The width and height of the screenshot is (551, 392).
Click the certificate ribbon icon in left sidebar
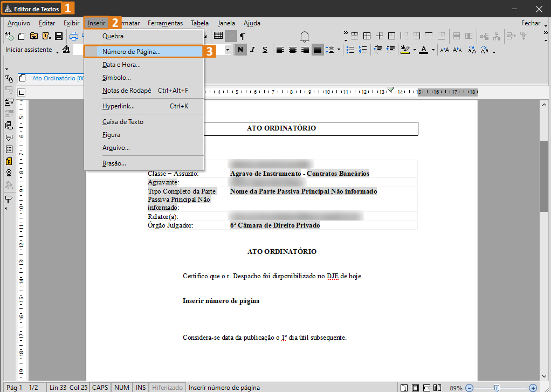9,173
